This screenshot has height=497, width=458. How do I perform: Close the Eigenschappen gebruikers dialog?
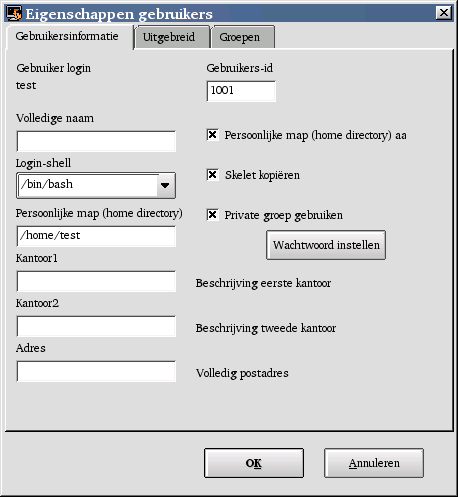(444, 13)
